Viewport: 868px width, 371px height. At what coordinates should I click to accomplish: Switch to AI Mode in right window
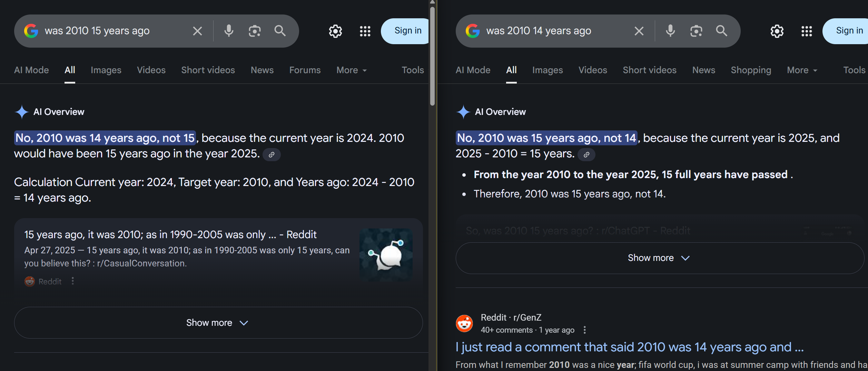click(x=473, y=70)
